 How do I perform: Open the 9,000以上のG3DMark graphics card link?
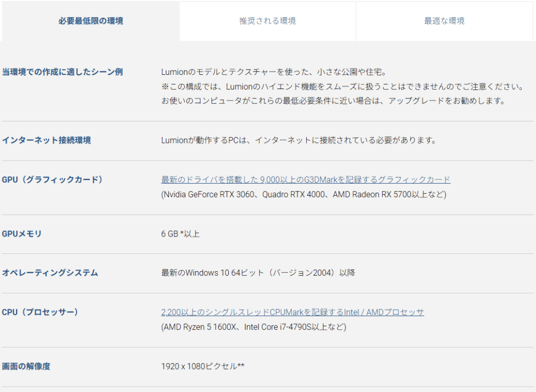pyautogui.click(x=305, y=180)
